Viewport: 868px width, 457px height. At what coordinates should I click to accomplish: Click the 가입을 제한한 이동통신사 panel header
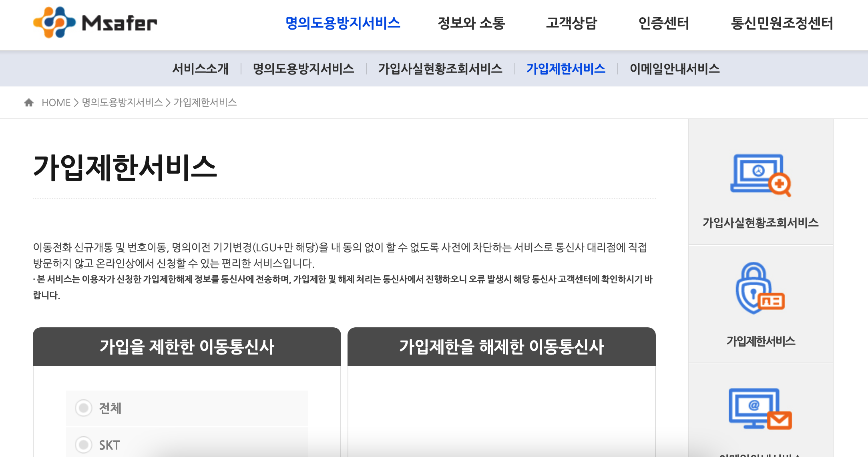(187, 347)
